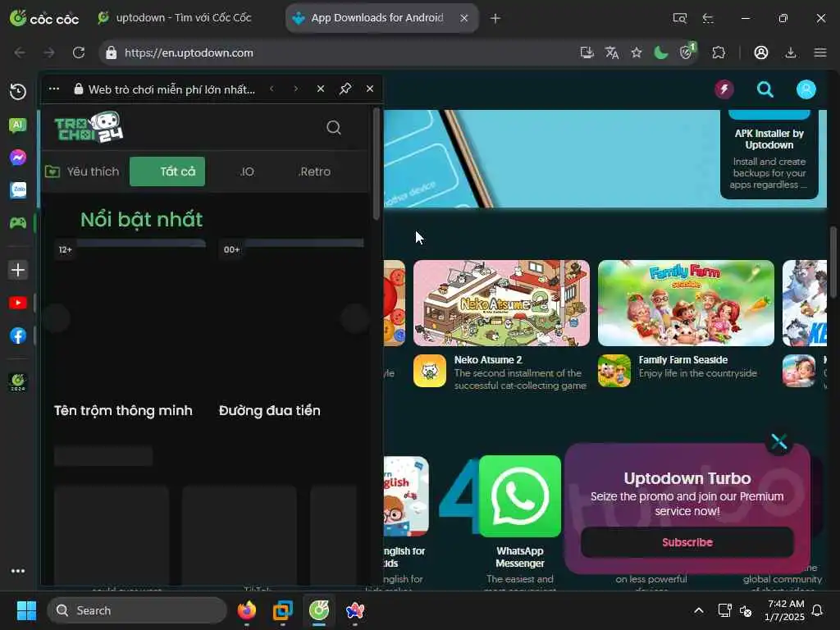
Task: Reload the current page
Action: click(x=79, y=52)
